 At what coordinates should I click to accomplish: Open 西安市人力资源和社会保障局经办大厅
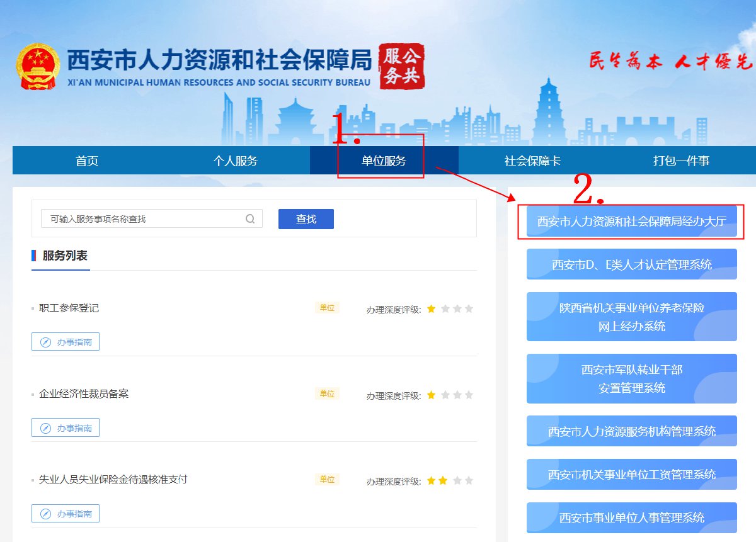631,222
